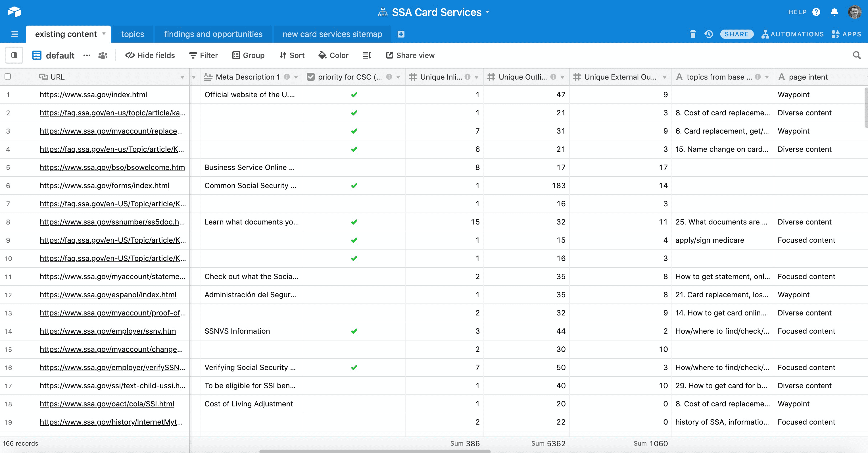This screenshot has height=453, width=868.
Task: Add a new table with plus icon
Action: pyautogui.click(x=401, y=34)
